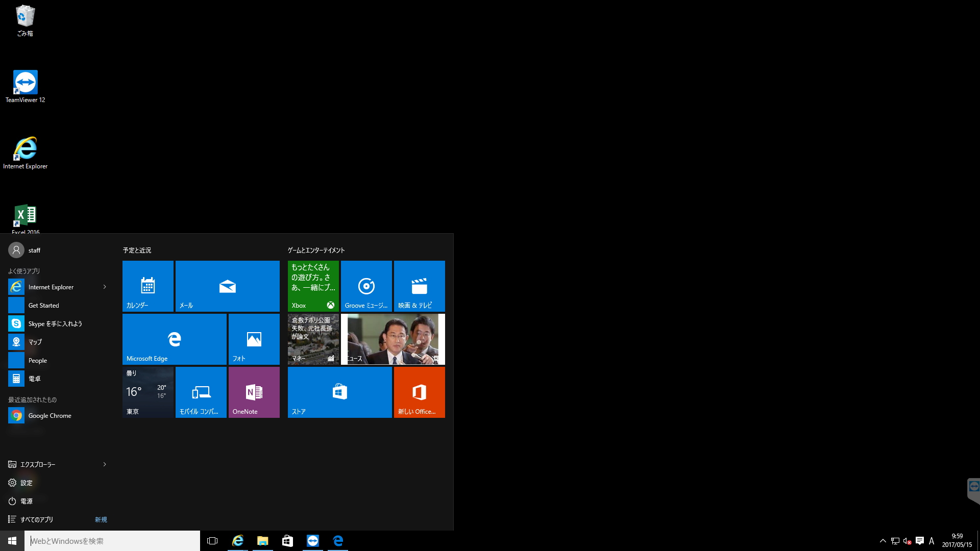Open the Action Center notifications icon
Viewport: 980px width, 551px height.
pos(920,541)
